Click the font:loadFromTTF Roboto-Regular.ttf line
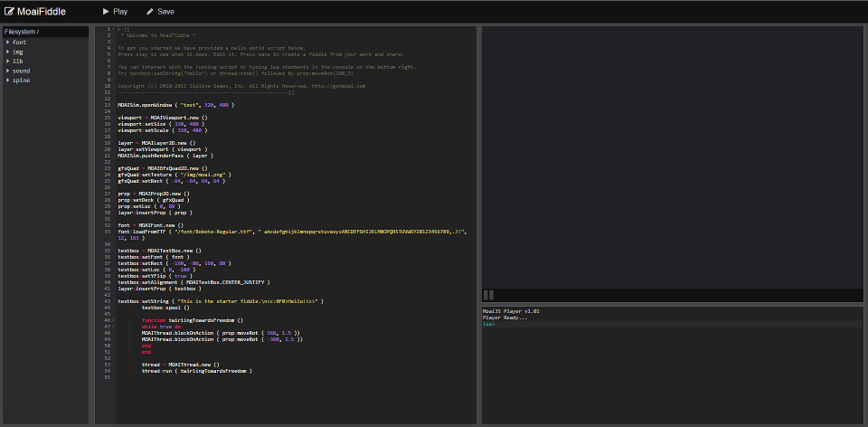868x427 pixels. [x=293, y=235]
